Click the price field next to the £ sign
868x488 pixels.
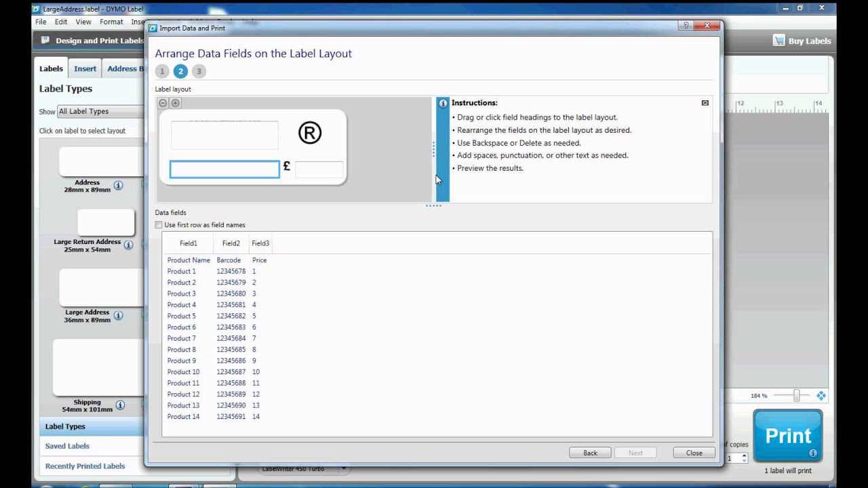tap(319, 170)
